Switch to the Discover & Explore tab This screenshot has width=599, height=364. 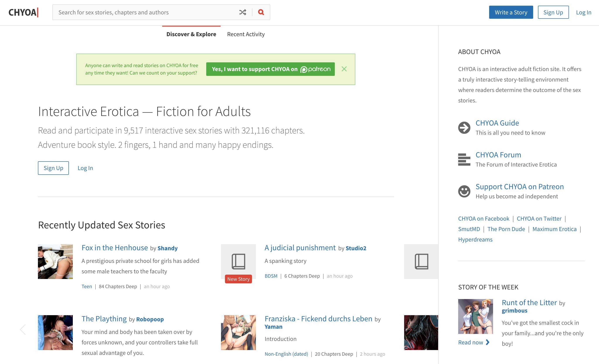[191, 34]
